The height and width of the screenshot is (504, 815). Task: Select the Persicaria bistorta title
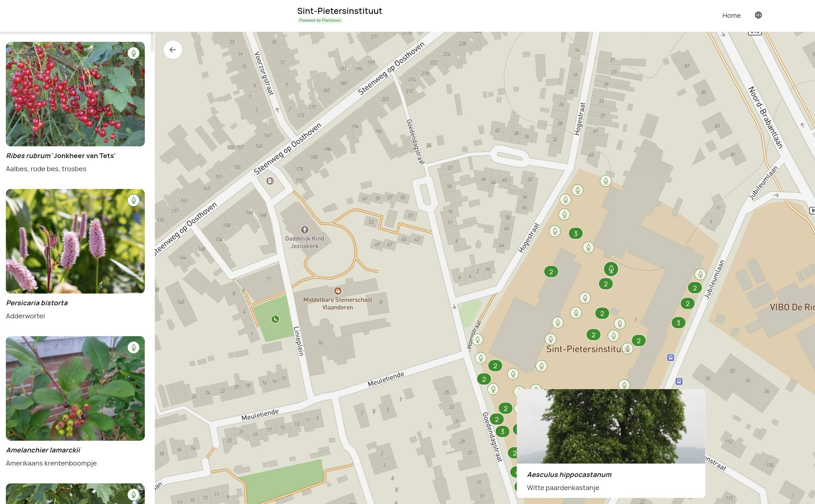click(37, 303)
